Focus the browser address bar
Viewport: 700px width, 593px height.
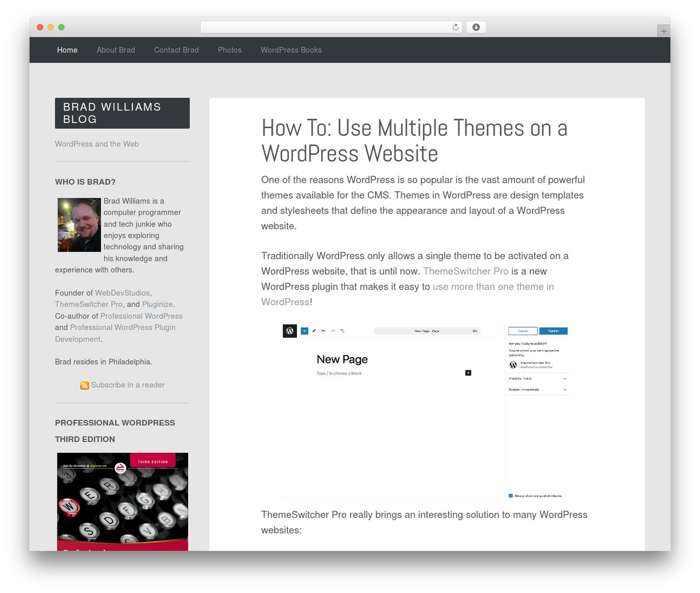point(331,27)
